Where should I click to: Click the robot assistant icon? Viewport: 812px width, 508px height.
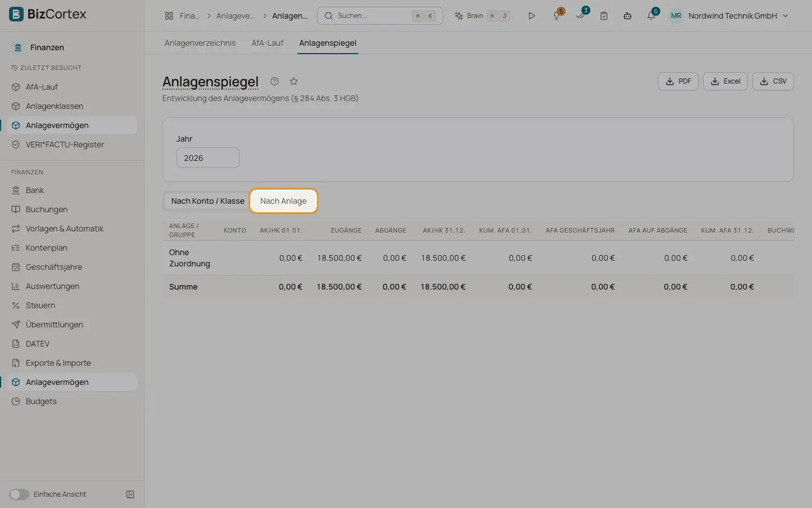628,16
